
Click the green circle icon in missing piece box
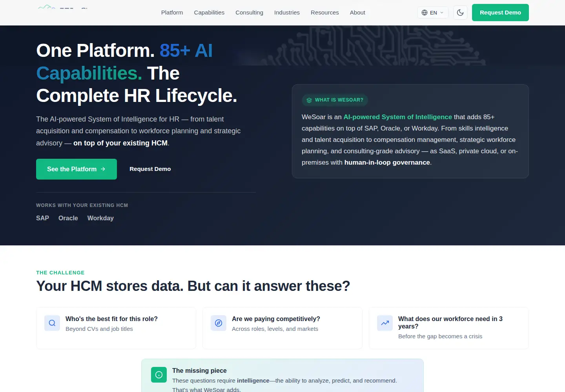point(159,375)
